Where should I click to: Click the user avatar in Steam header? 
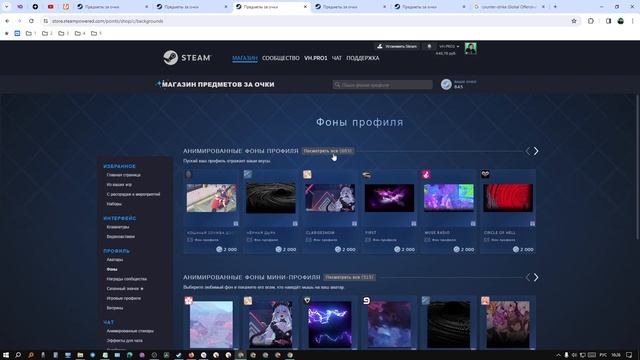(470, 48)
